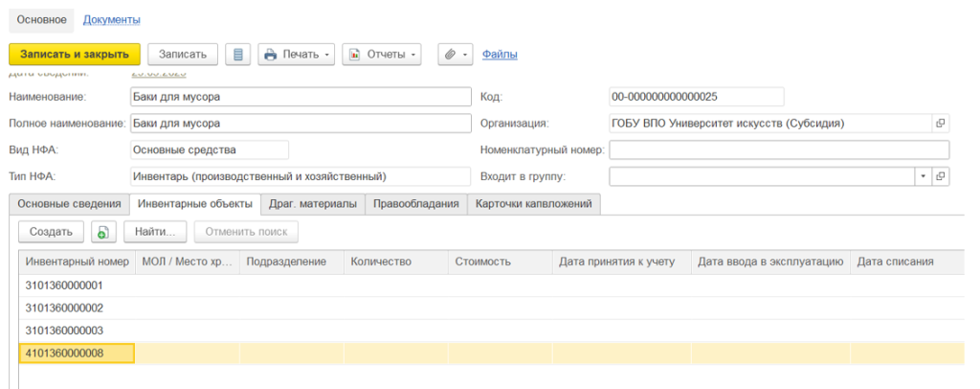980x389 pixels.
Task: Open the Входит в группу field link icon
Action: point(940,177)
